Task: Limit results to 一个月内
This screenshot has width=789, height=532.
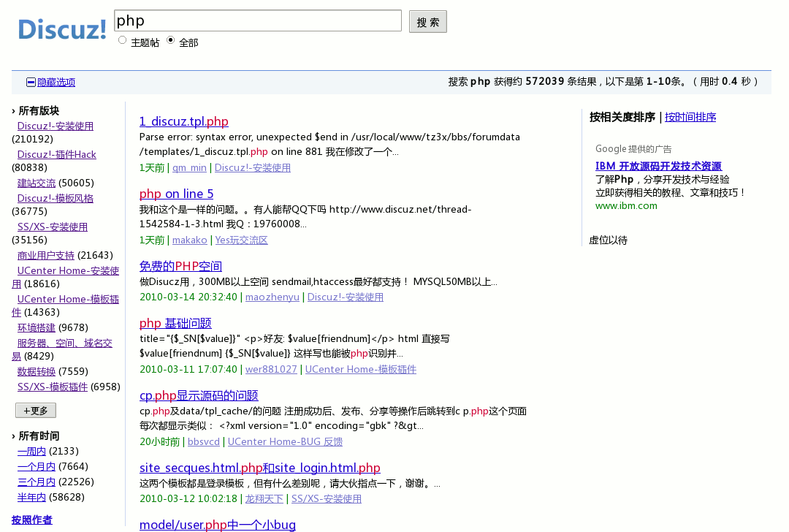Action: (37, 466)
